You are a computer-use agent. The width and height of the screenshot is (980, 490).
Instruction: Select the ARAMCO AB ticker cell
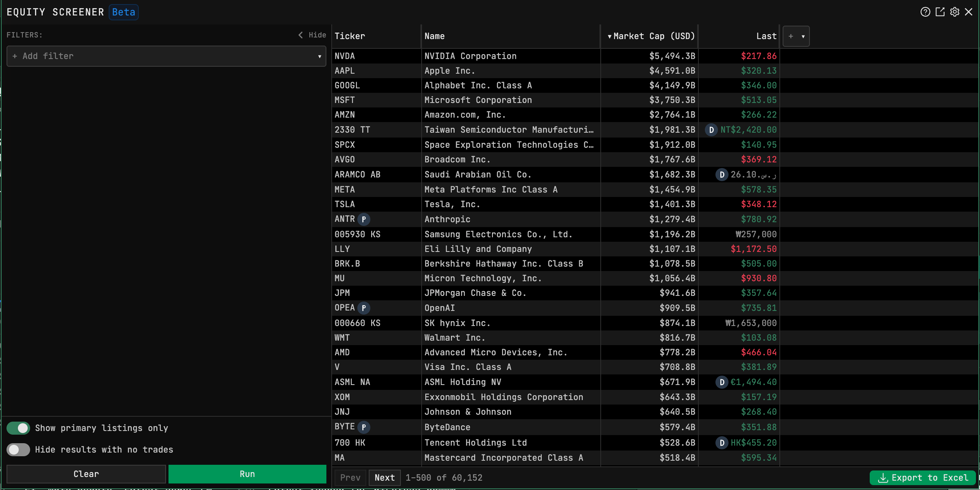(x=376, y=175)
